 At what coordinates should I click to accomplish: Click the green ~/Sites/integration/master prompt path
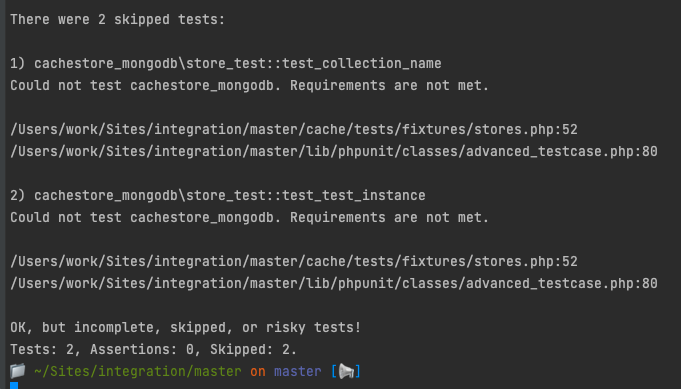coord(138,372)
